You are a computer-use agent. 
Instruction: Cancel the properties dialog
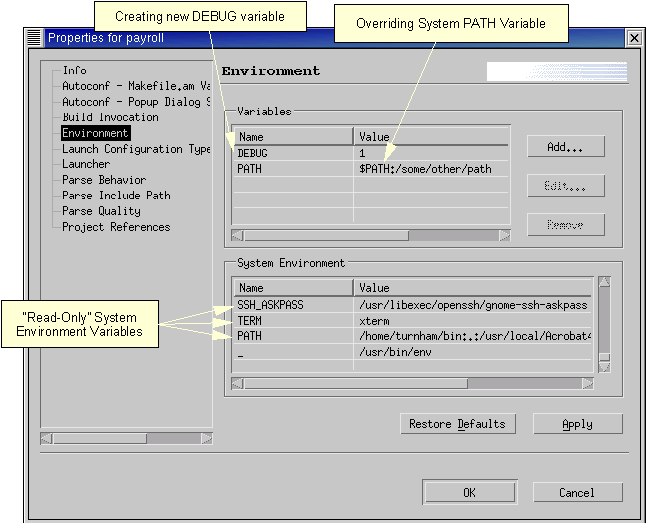click(577, 492)
